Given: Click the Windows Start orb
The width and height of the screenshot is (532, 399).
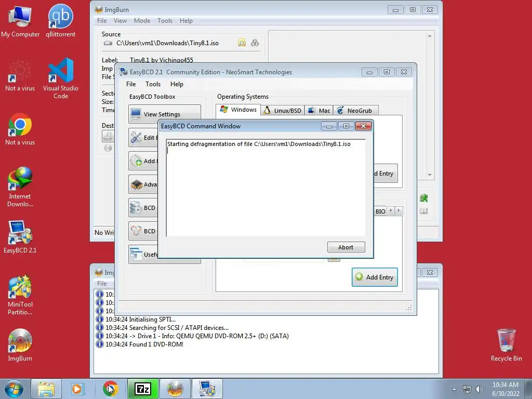Looking at the screenshot, I should click(x=14, y=389).
